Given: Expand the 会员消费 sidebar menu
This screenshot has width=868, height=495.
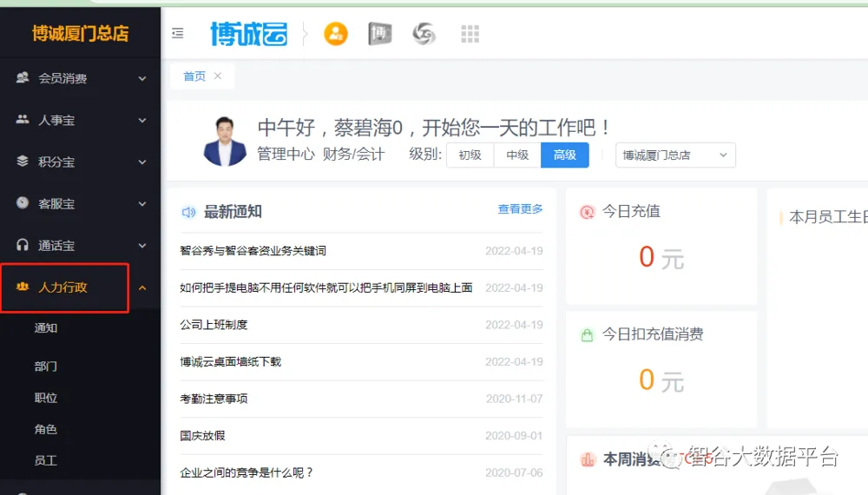Looking at the screenshot, I should (80, 79).
